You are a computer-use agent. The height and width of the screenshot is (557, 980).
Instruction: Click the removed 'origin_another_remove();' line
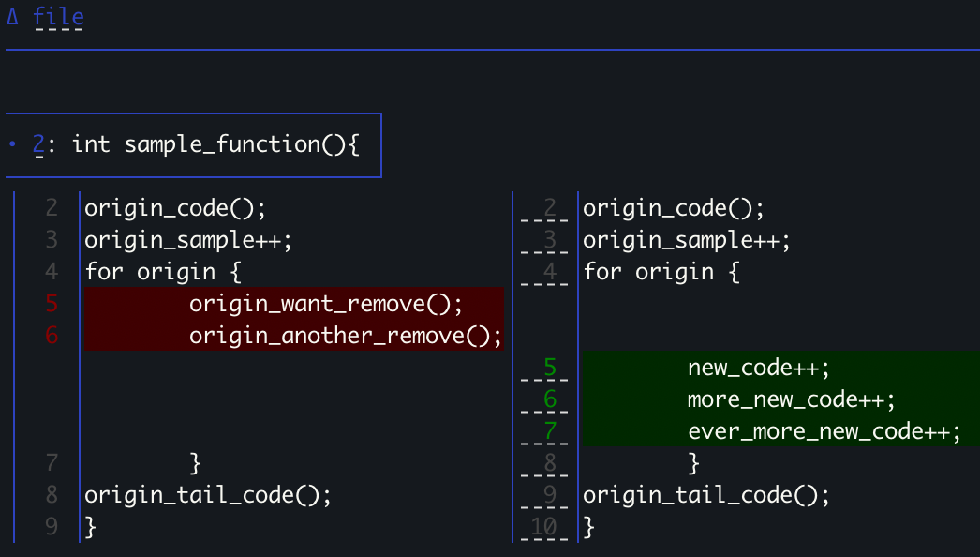[x=346, y=336]
